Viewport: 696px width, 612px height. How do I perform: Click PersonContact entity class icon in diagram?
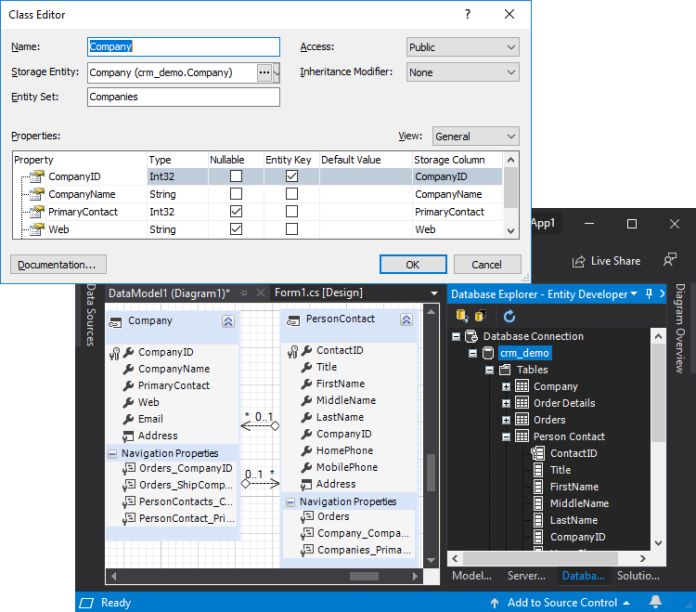[293, 320]
